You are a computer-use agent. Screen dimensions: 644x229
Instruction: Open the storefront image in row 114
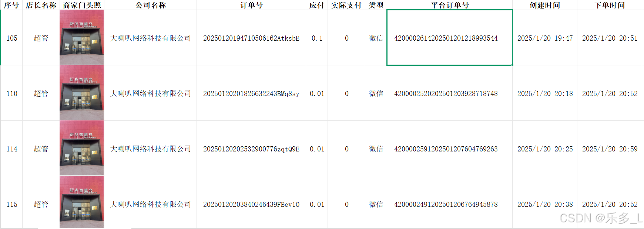pyautogui.click(x=81, y=148)
